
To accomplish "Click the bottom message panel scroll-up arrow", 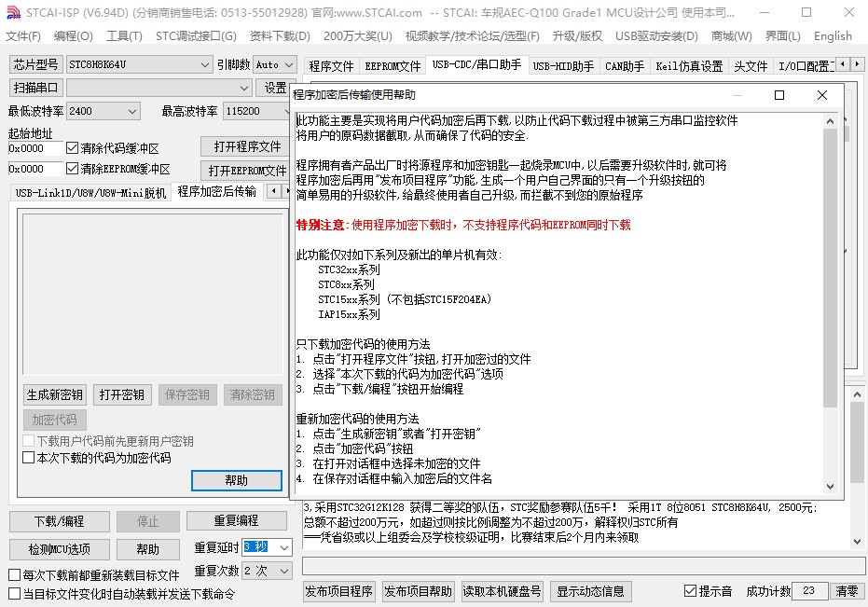I will [x=857, y=394].
